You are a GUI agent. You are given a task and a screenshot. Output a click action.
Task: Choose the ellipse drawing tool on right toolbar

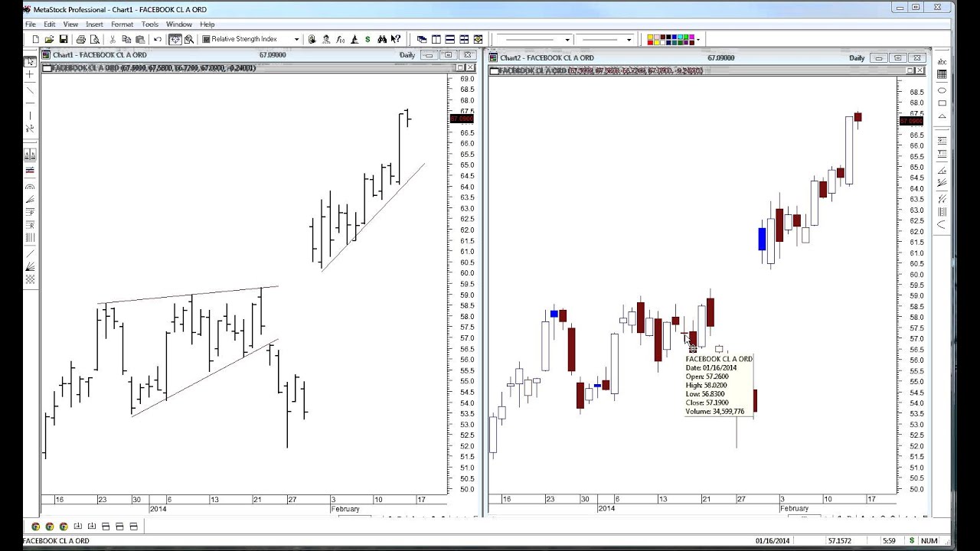(x=942, y=90)
